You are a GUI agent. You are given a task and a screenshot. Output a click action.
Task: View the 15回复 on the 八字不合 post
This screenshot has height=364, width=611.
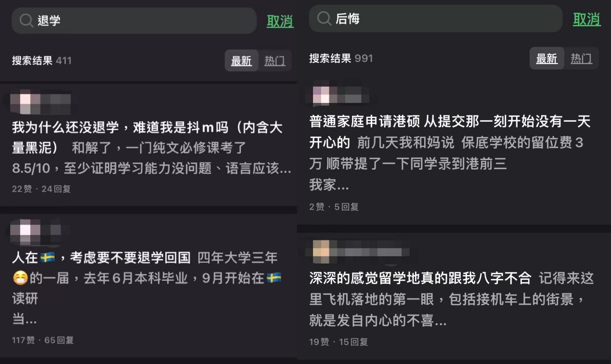click(353, 342)
